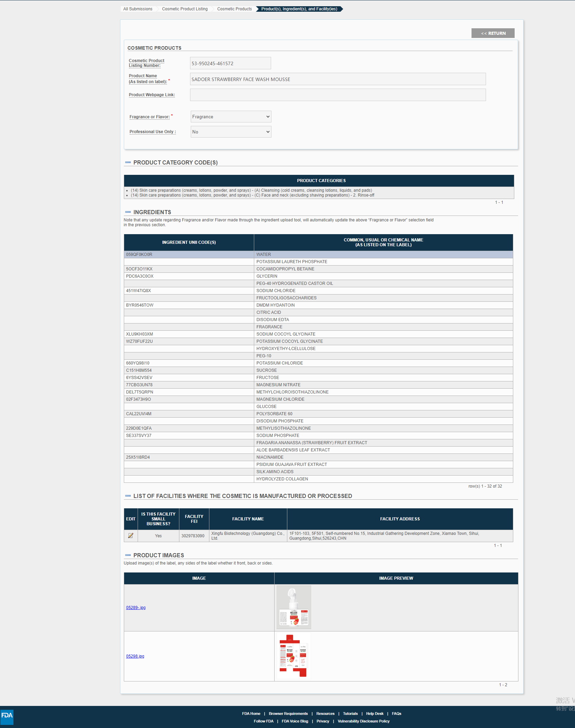Collapse the Product Images section

point(128,555)
